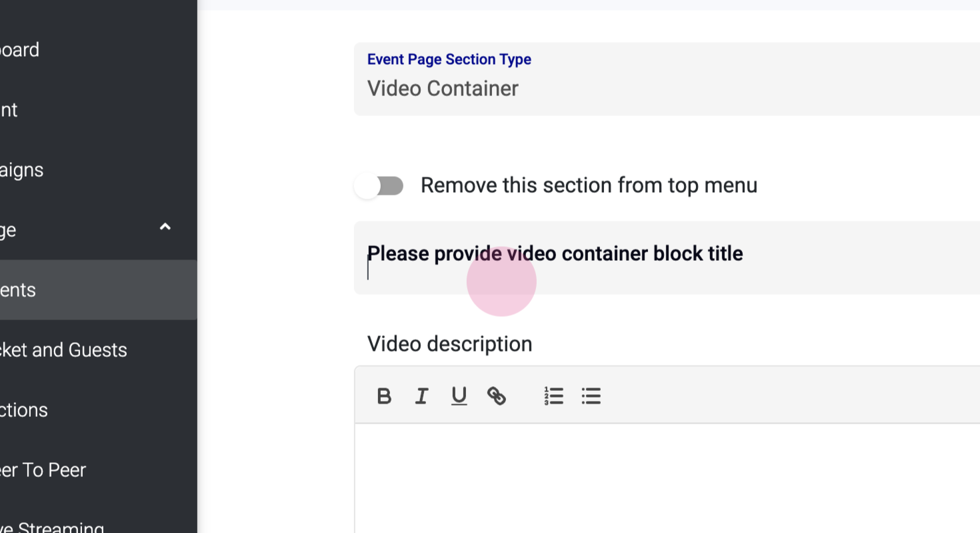Collapse the expanded sidebar group chevron

click(165, 227)
